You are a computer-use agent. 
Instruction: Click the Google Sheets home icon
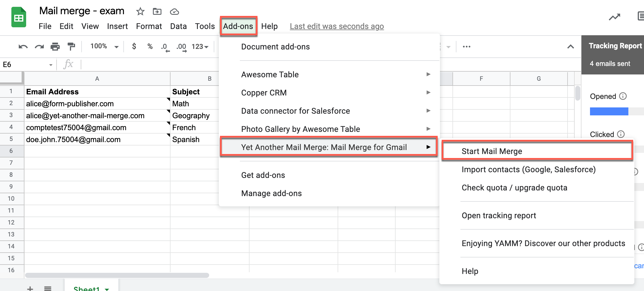coord(19,18)
